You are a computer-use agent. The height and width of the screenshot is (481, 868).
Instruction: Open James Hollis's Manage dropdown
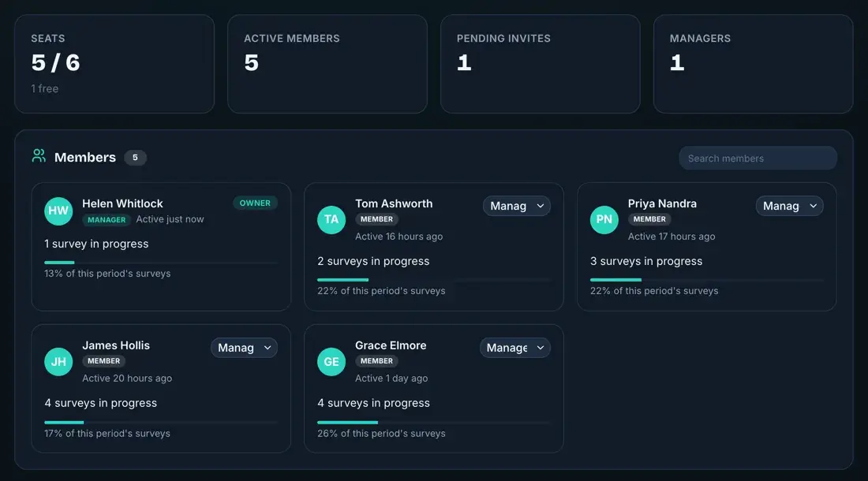pyautogui.click(x=244, y=348)
